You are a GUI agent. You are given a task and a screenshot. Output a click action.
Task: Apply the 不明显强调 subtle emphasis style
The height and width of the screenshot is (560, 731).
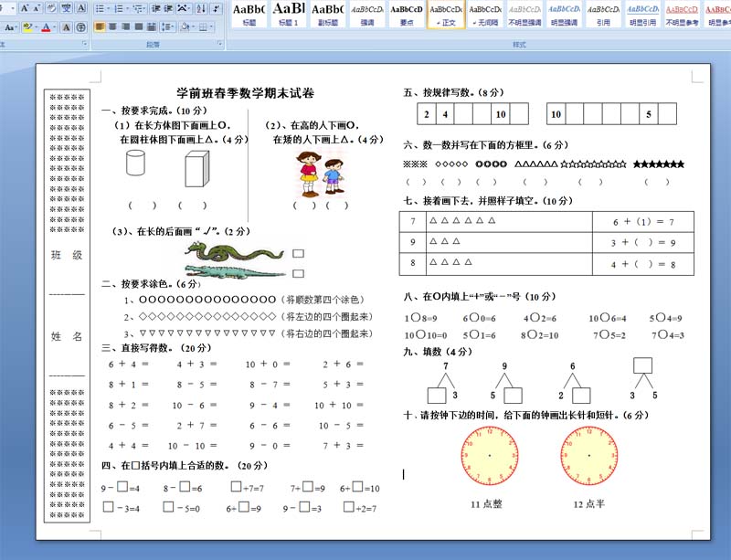tap(524, 15)
